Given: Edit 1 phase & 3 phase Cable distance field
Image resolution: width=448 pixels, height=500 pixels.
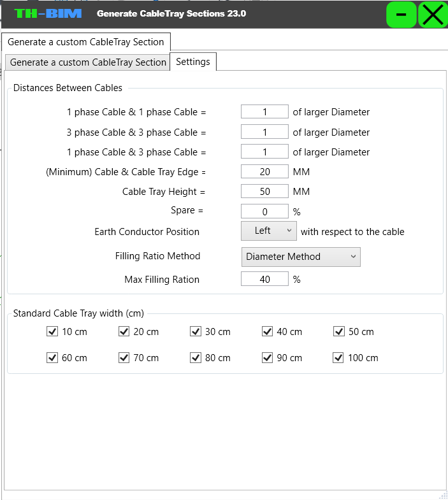Looking at the screenshot, I should pyautogui.click(x=264, y=152).
